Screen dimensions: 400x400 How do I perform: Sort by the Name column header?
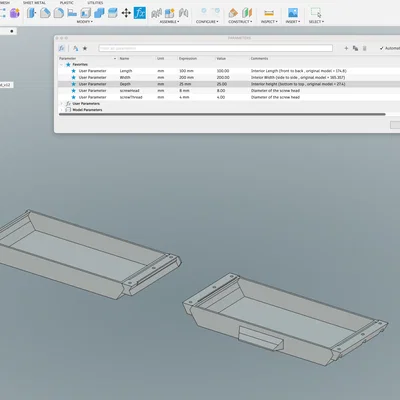pyautogui.click(x=124, y=59)
